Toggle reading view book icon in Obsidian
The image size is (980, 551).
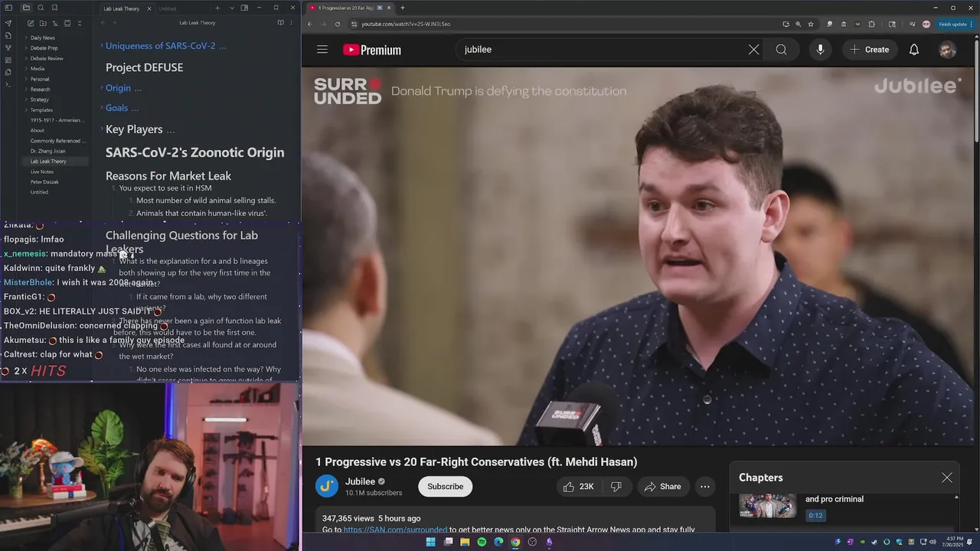point(281,23)
